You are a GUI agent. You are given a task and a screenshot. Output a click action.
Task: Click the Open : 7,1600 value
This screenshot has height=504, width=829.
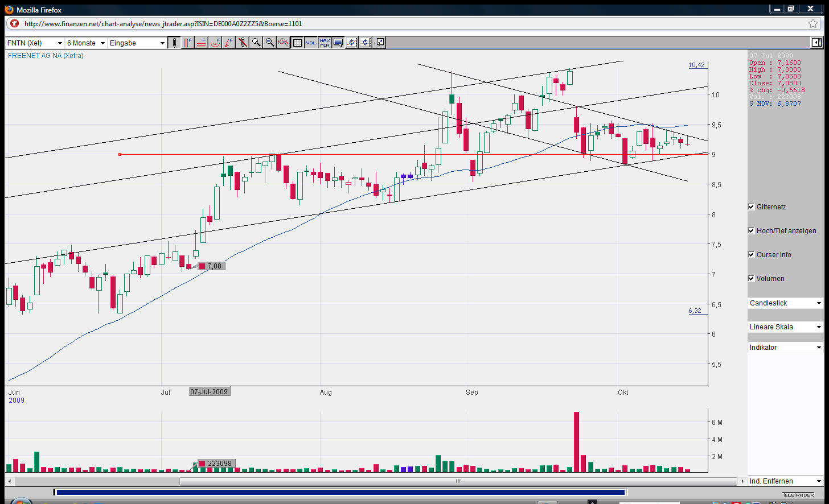(x=775, y=63)
